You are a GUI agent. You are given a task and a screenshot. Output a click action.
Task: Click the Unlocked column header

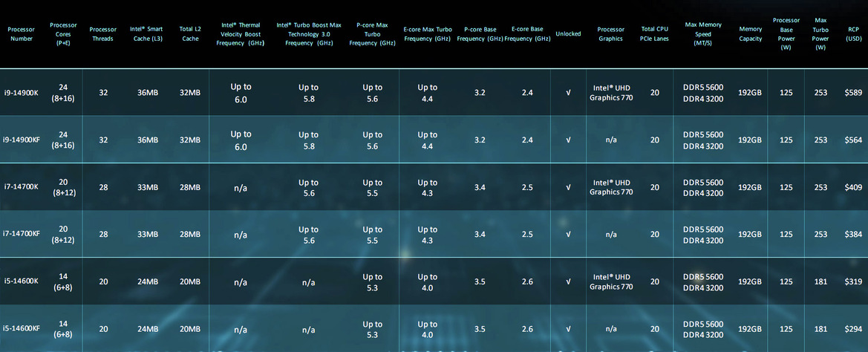[x=568, y=33]
